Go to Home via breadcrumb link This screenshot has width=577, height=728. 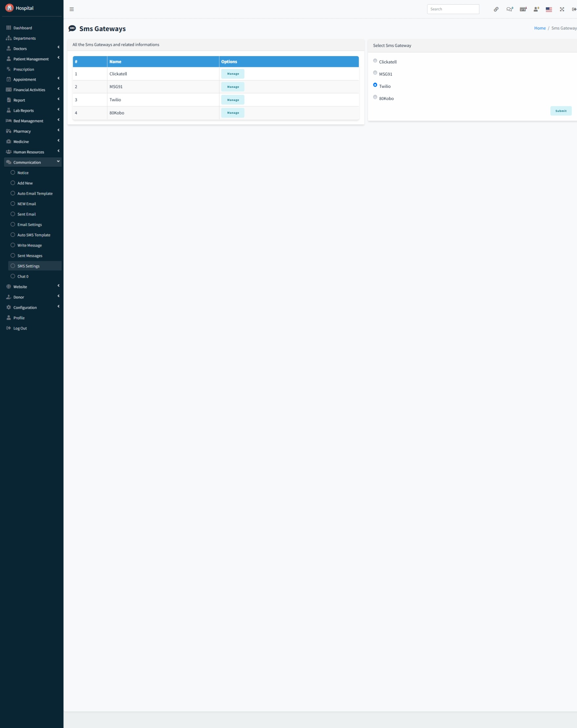[540, 28]
